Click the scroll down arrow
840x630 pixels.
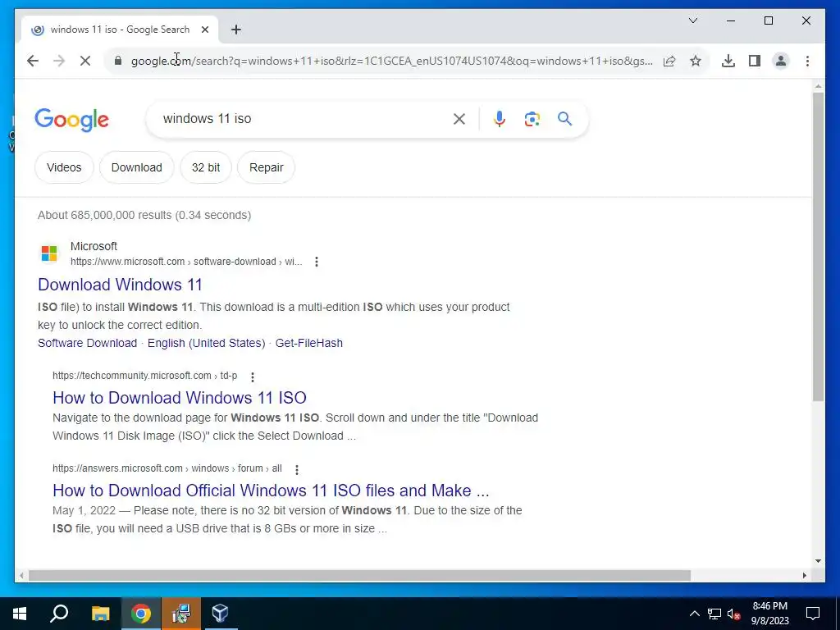[x=818, y=561]
